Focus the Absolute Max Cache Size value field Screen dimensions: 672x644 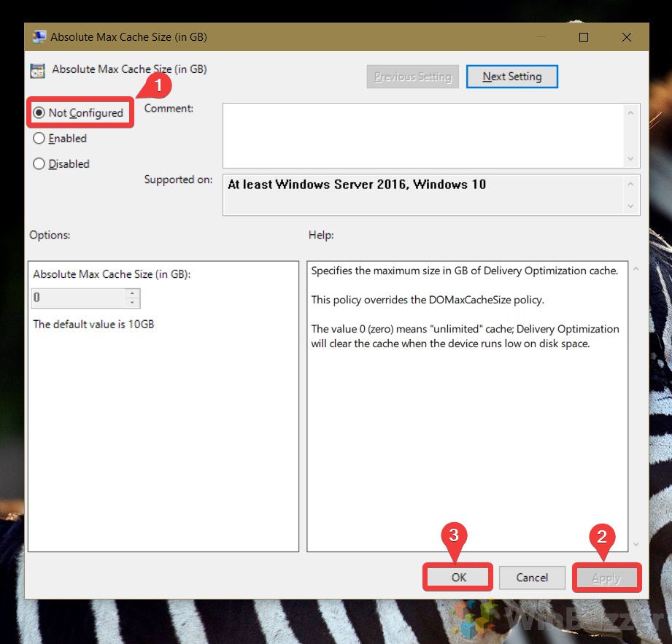[x=78, y=298]
